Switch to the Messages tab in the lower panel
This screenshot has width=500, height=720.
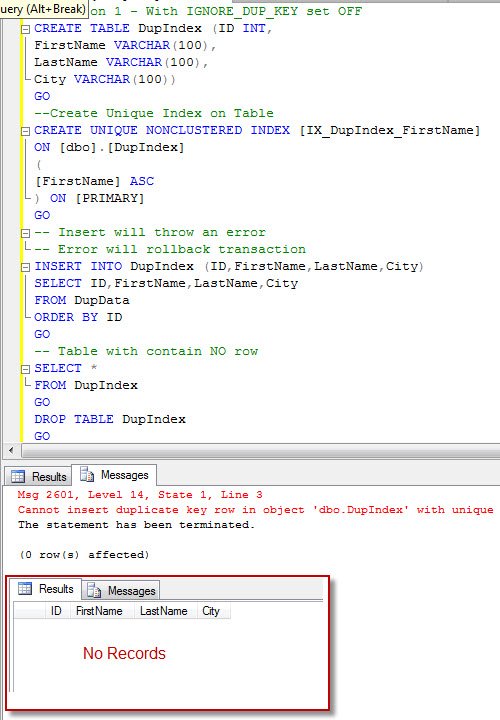click(x=121, y=591)
